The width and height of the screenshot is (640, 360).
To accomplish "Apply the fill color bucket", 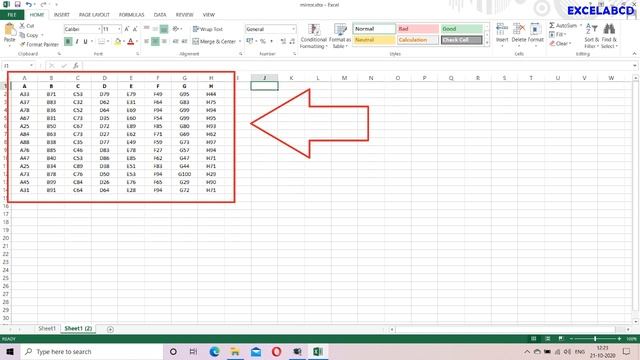I will pyautogui.click(x=118, y=41).
